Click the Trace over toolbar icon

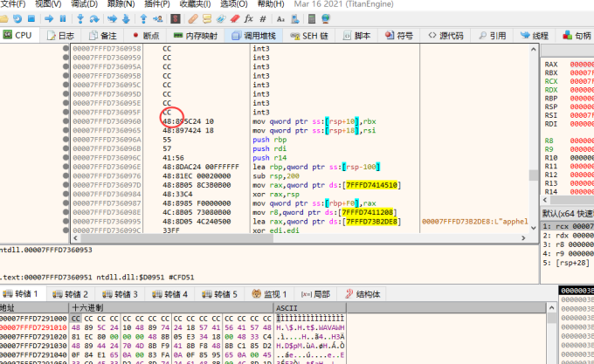(x=126, y=18)
